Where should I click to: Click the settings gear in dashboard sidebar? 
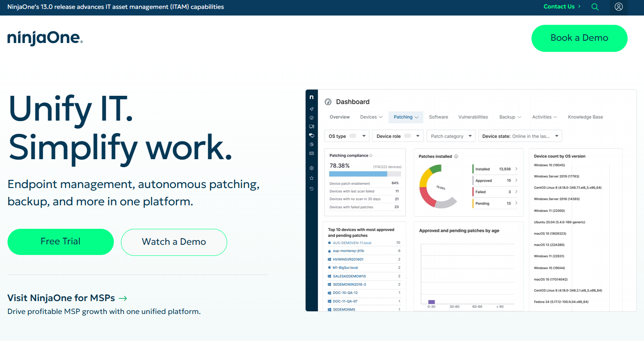[x=312, y=169]
